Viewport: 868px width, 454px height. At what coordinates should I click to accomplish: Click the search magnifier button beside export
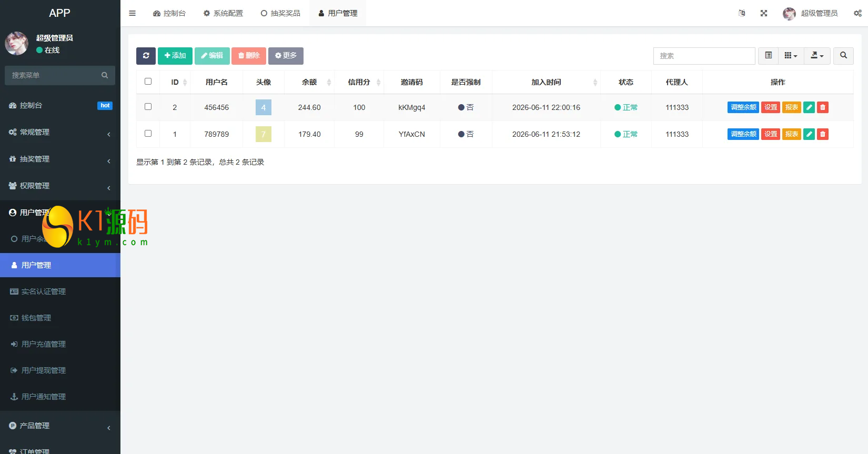(843, 56)
